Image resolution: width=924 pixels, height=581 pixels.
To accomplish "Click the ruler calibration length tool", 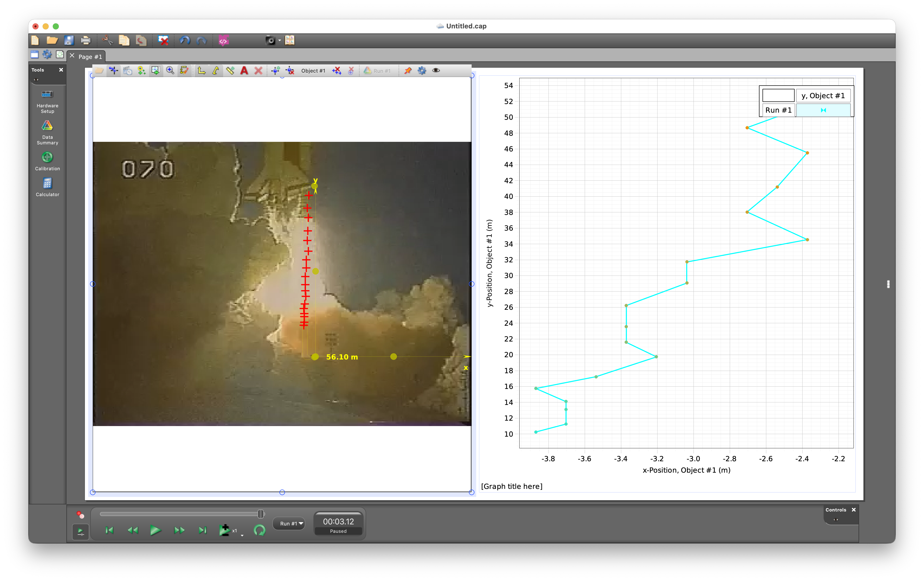I will coord(230,71).
